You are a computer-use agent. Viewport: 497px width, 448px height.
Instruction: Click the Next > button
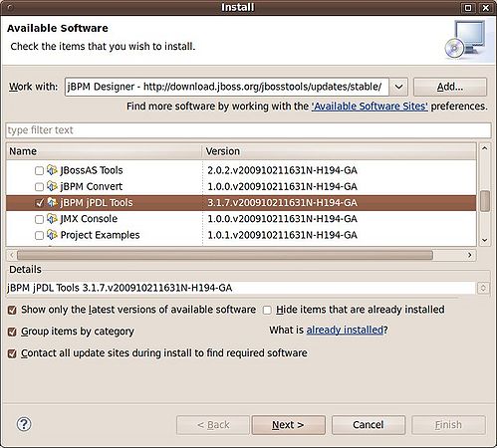coord(288,425)
